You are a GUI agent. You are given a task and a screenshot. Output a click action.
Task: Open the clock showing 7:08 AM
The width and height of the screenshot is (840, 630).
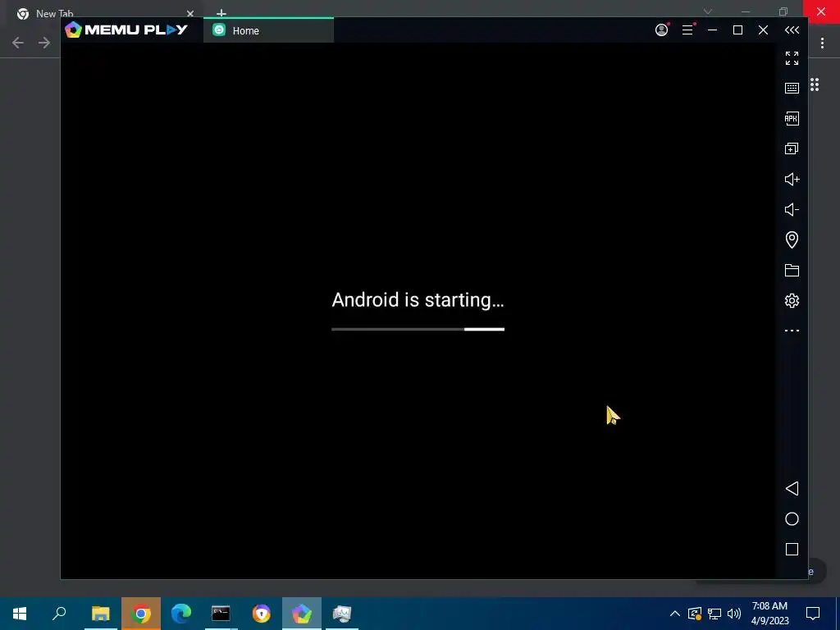(769, 614)
